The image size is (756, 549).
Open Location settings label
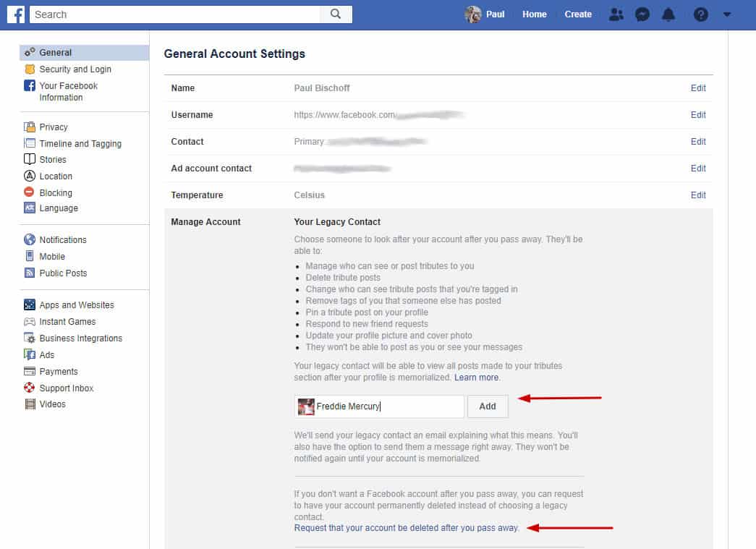pyautogui.click(x=56, y=176)
